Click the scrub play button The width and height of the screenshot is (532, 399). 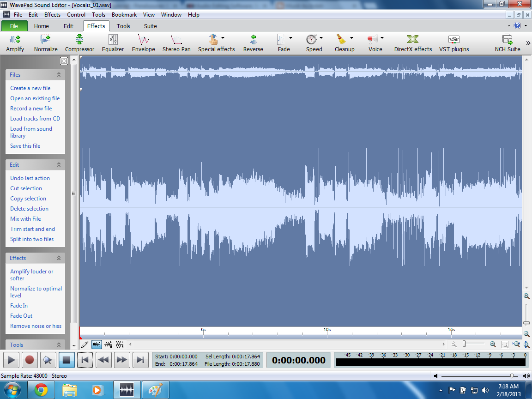pos(48,360)
